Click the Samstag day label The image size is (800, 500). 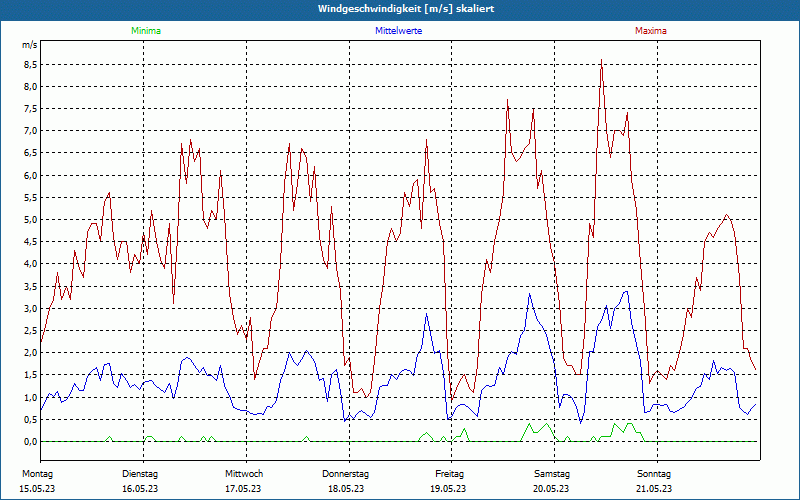pyautogui.click(x=552, y=474)
